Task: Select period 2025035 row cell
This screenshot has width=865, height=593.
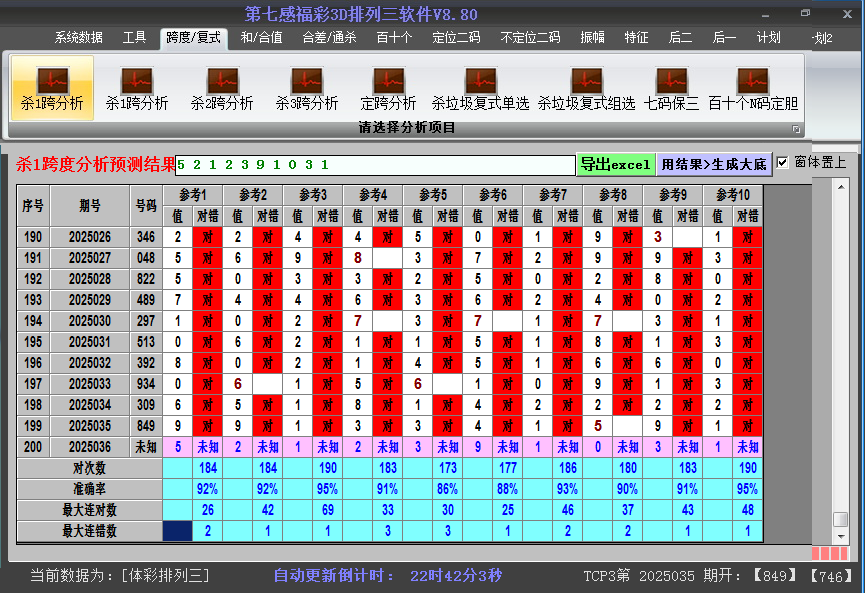Action: click(90, 426)
